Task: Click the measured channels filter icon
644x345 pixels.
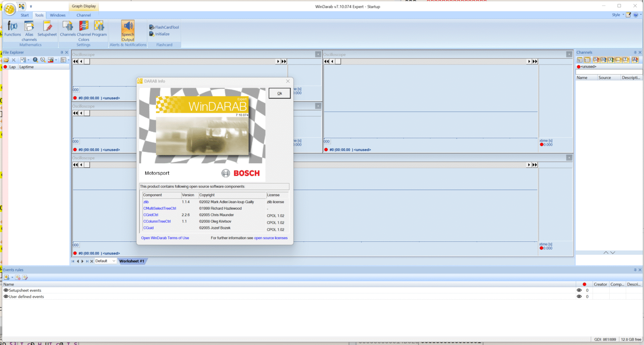Action: point(596,60)
